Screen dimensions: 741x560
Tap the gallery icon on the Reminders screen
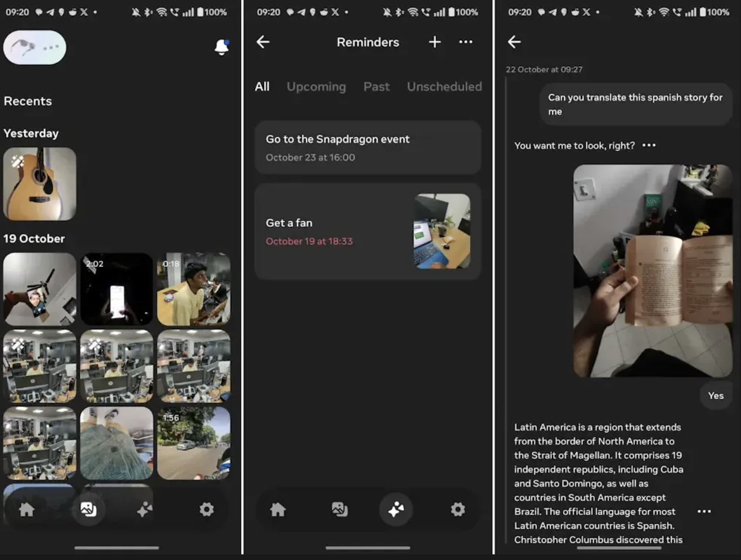[x=339, y=510]
